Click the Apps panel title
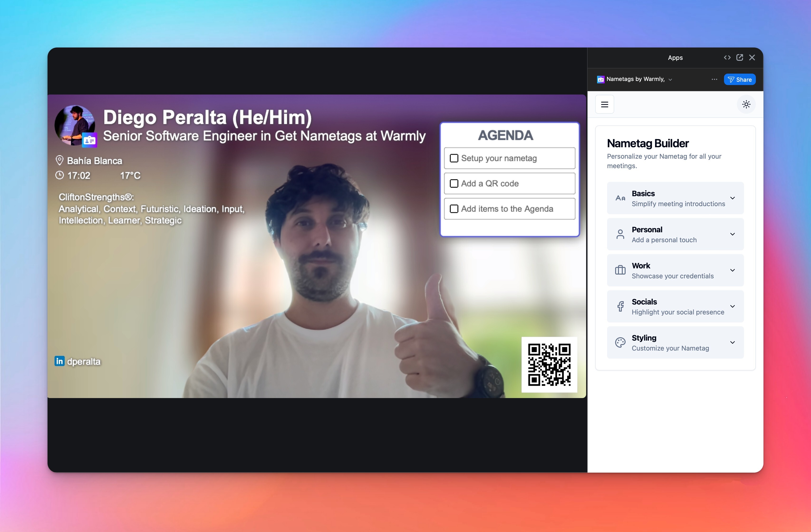The width and height of the screenshot is (811, 532). 675,57
